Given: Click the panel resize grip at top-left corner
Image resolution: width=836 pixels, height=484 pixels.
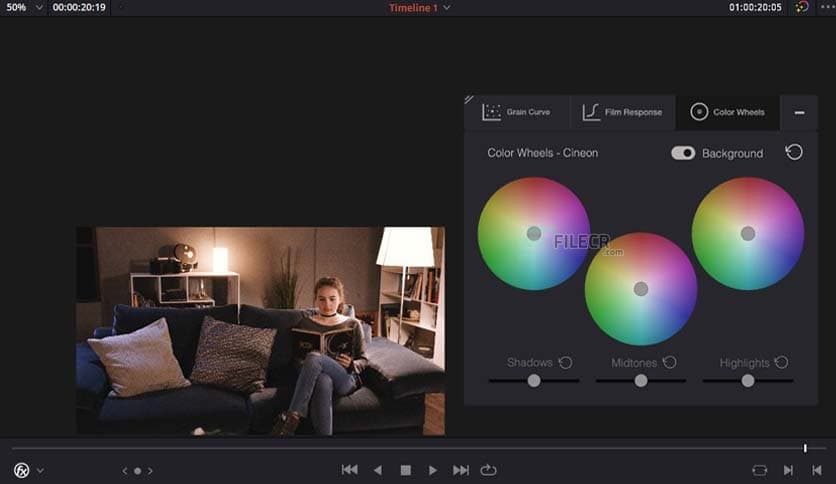Looking at the screenshot, I should [x=469, y=100].
